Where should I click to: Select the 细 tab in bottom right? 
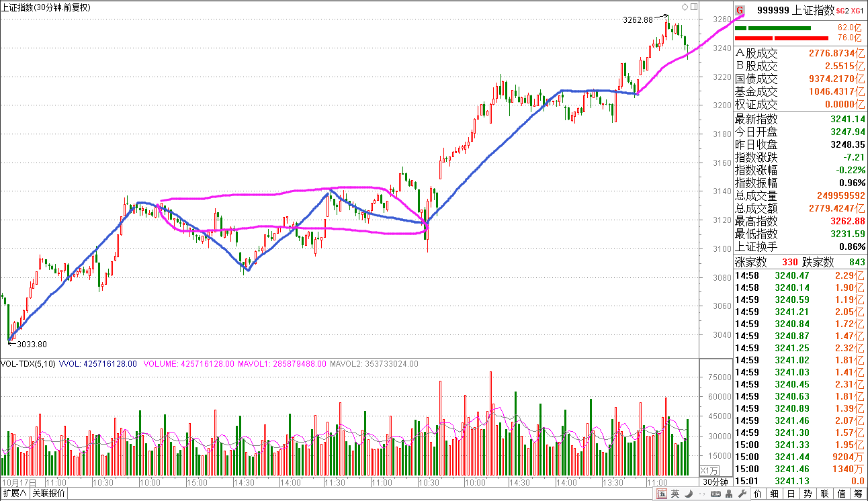775,494
